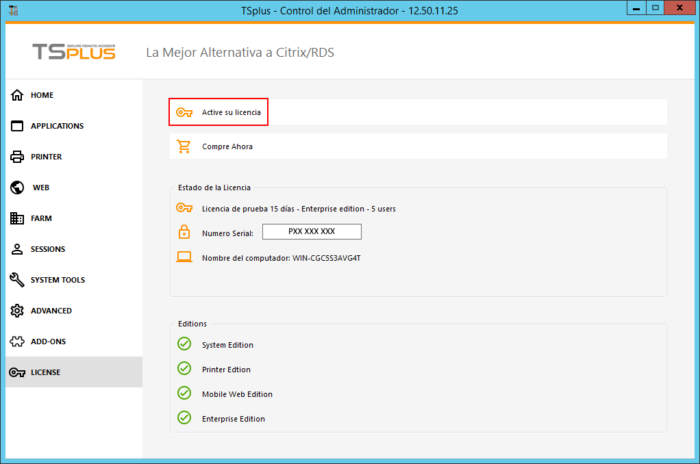700x464 pixels.
Task: Click the Web globe icon
Action: 17,188
